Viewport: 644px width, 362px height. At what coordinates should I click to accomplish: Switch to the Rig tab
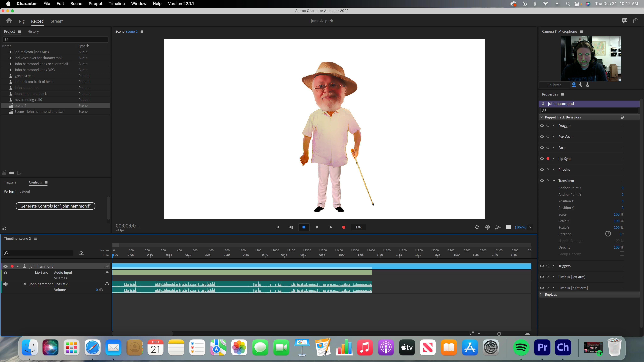22,21
